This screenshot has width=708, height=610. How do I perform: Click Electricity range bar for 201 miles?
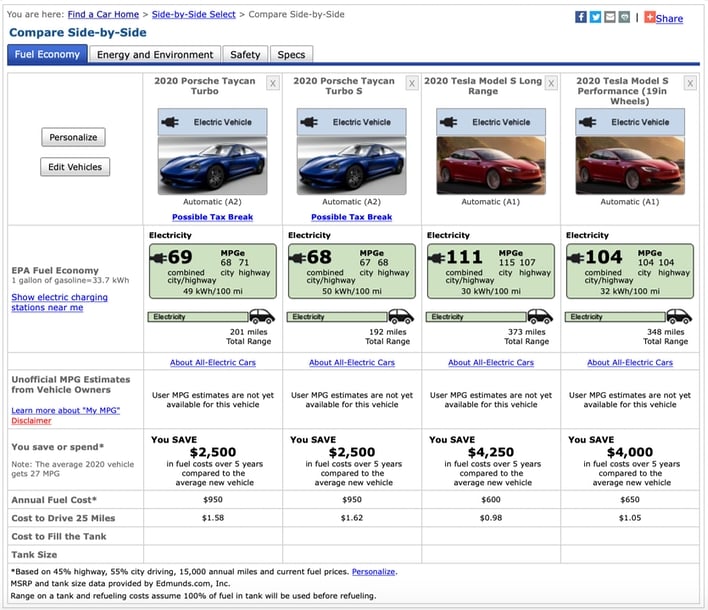tap(198, 317)
